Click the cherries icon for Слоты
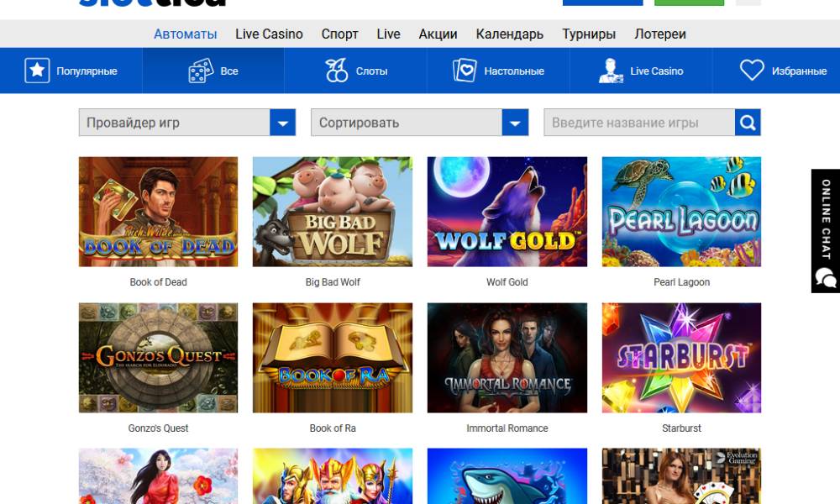The height and width of the screenshot is (504, 840). [337, 71]
